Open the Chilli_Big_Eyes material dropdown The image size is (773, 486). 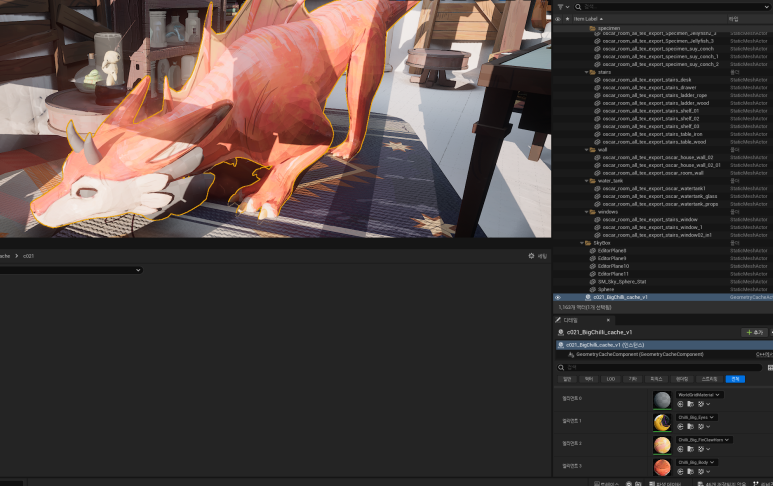696,417
